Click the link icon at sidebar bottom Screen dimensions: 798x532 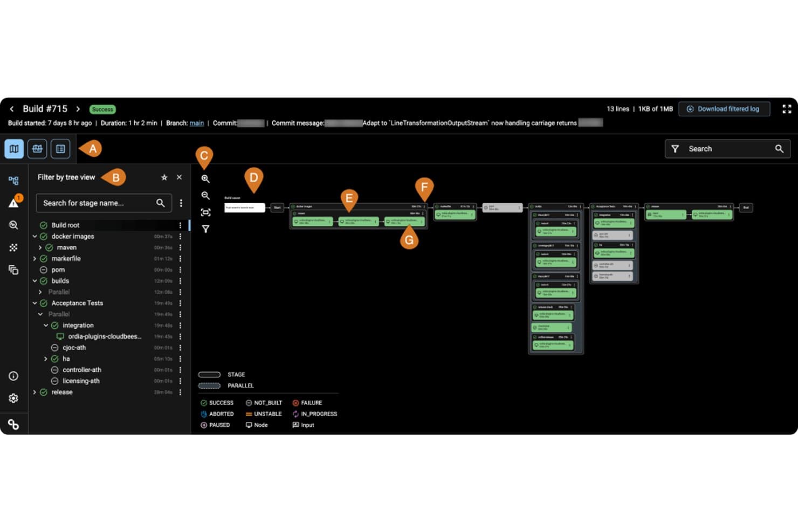coord(13,425)
